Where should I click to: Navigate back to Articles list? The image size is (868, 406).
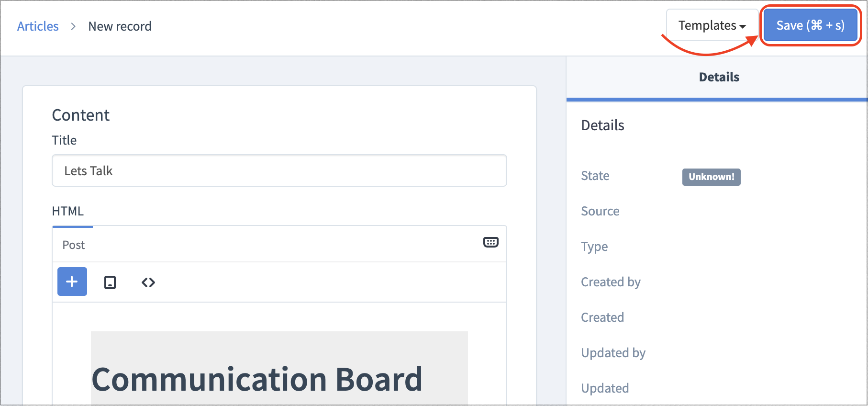(37, 26)
